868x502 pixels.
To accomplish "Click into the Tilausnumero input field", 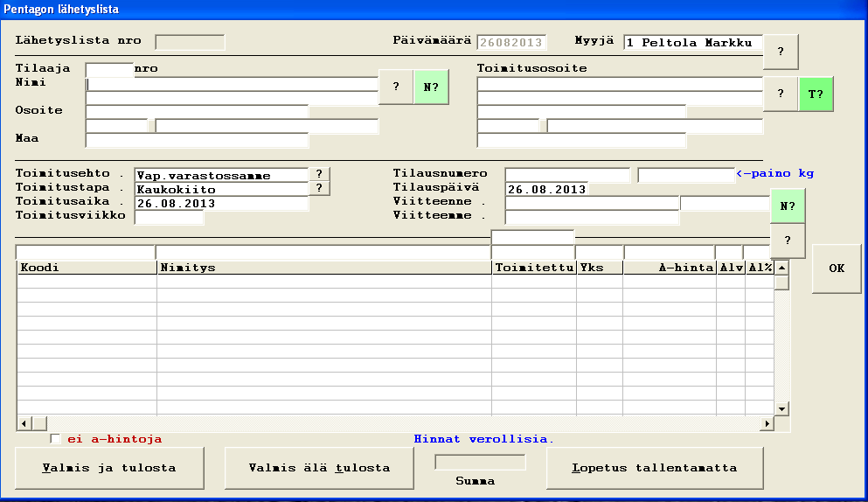I will (x=566, y=175).
